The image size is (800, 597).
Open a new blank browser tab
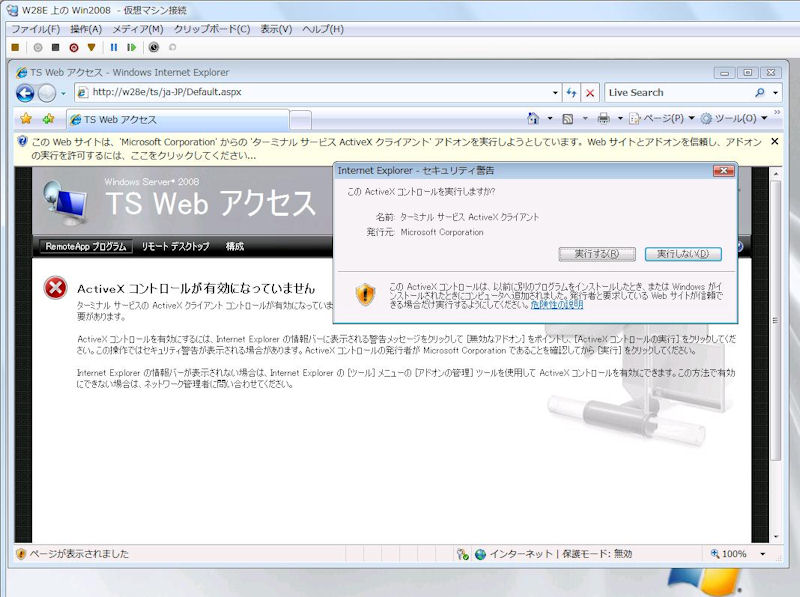pyautogui.click(x=301, y=120)
